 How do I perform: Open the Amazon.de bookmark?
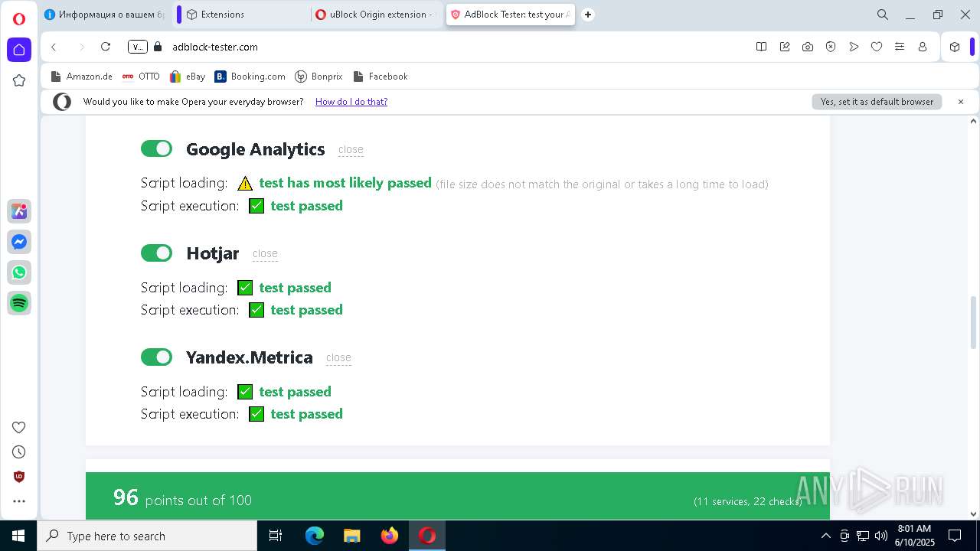click(x=81, y=77)
